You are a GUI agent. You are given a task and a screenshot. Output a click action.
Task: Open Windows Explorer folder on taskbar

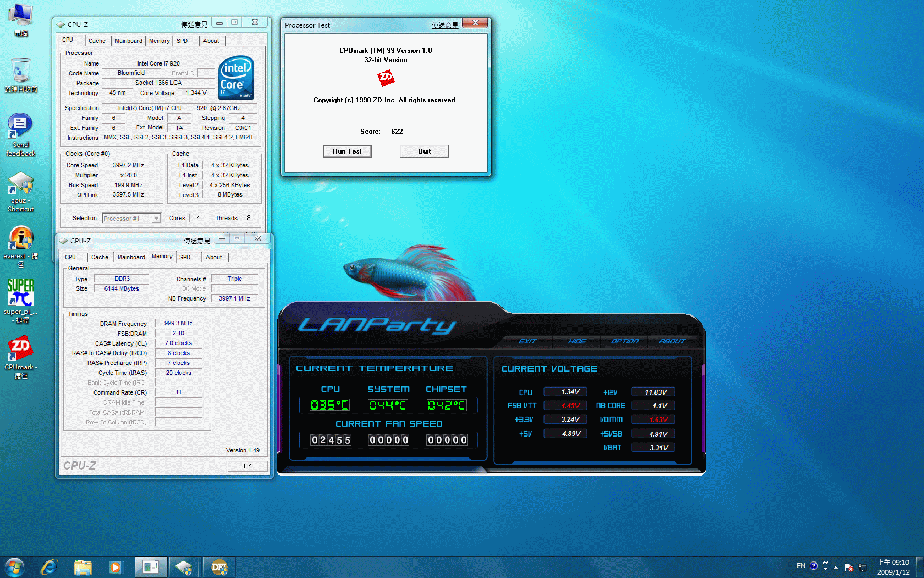click(83, 567)
